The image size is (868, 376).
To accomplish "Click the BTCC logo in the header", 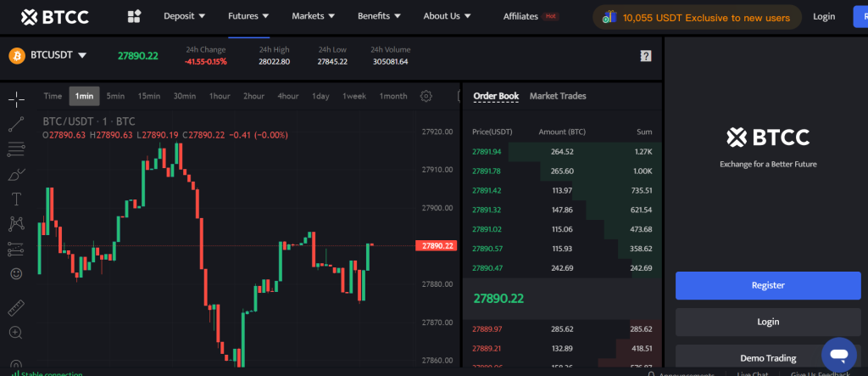I will click(55, 17).
